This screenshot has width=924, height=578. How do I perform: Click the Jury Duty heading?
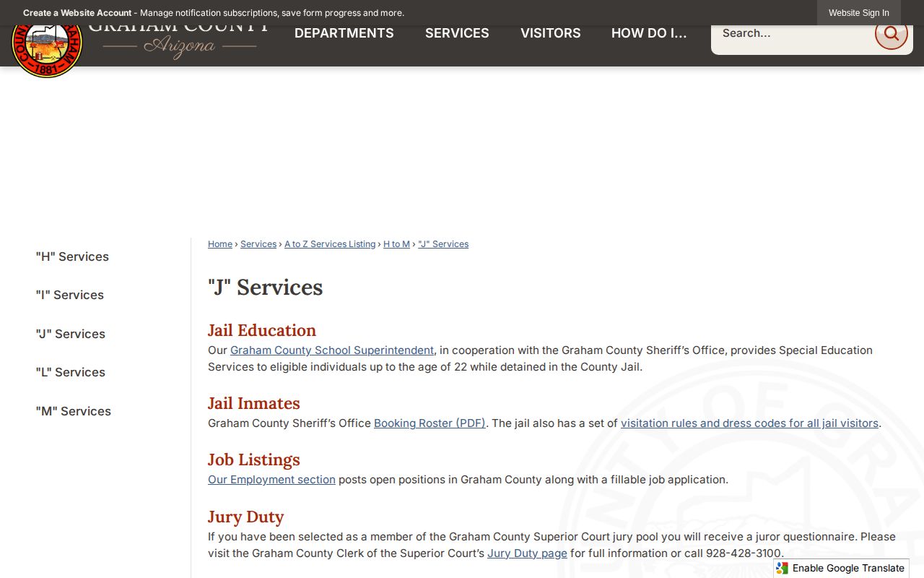click(245, 517)
